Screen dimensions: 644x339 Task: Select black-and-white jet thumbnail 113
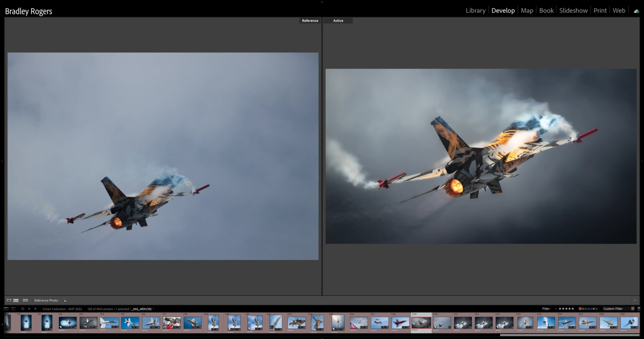pos(88,323)
